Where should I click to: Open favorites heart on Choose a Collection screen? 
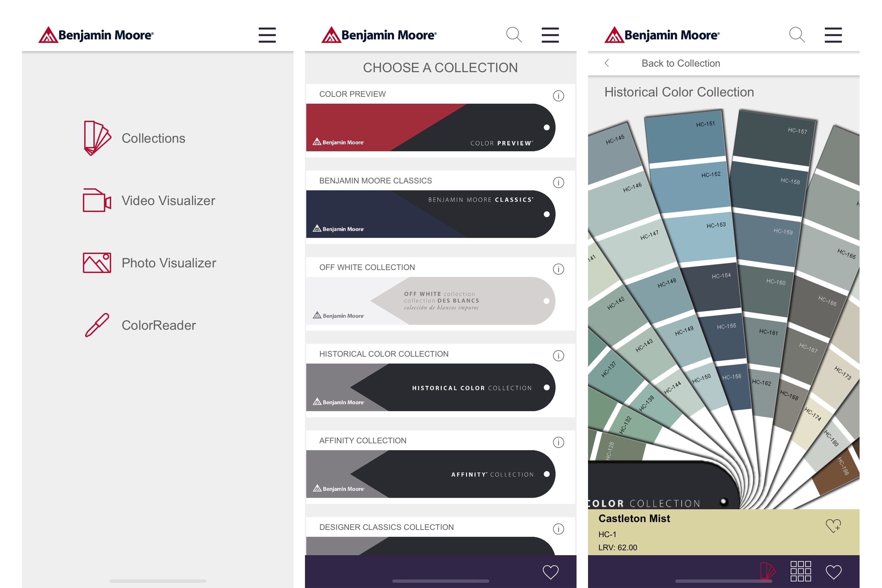pos(550,572)
